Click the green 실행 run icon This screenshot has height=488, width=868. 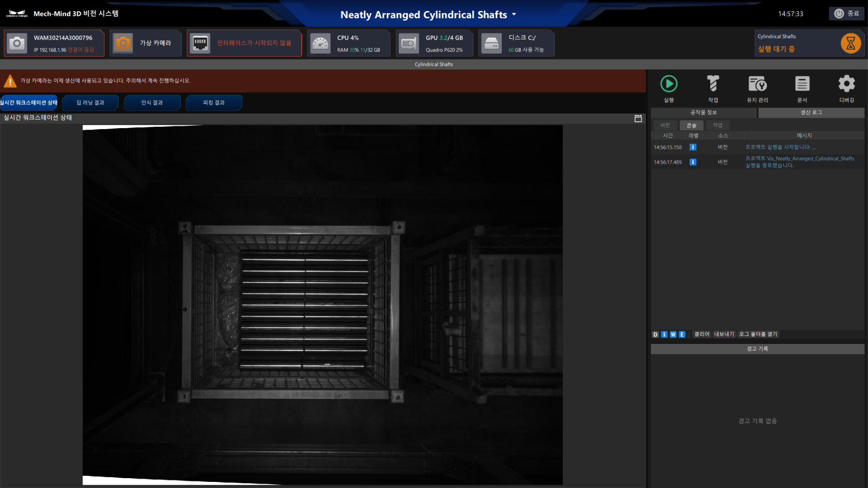click(x=668, y=84)
